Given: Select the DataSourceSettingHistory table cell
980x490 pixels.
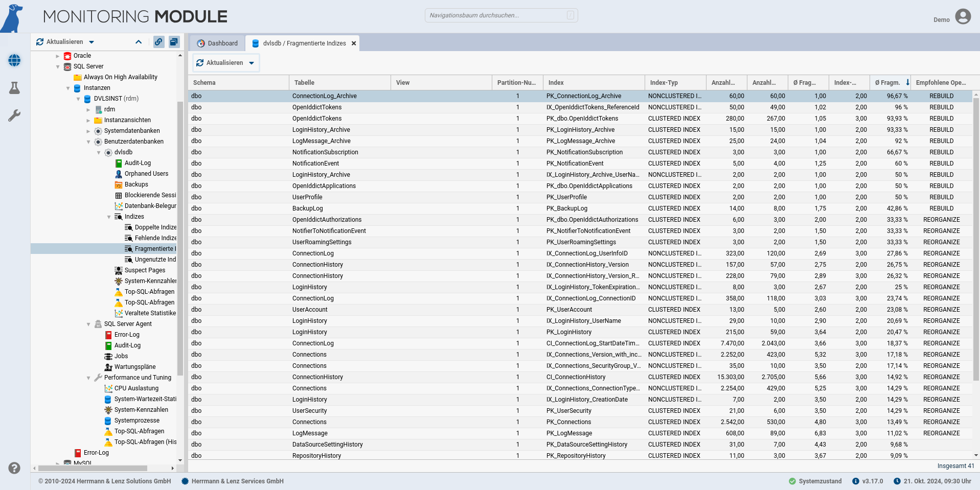Looking at the screenshot, I should click(340, 445).
